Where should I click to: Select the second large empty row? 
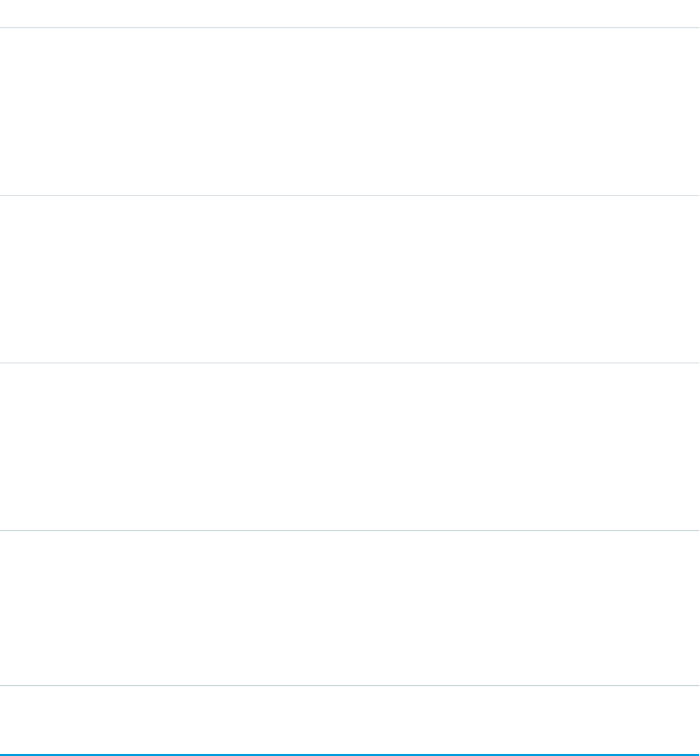click(x=350, y=279)
